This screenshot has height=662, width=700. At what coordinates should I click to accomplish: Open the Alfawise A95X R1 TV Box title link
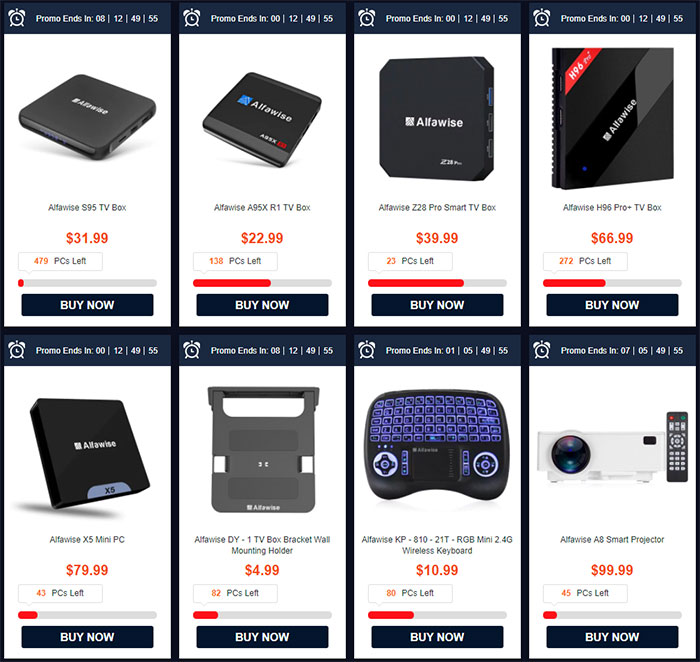(262, 208)
